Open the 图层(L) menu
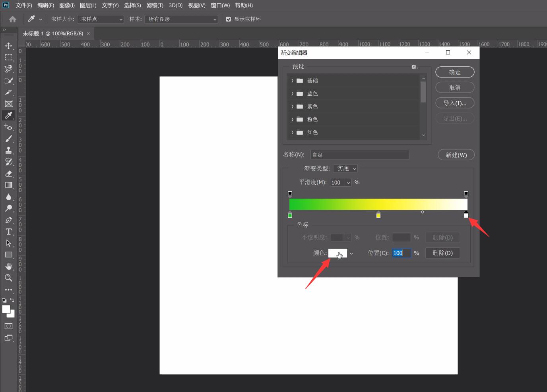This screenshot has width=547, height=392. (x=88, y=5)
